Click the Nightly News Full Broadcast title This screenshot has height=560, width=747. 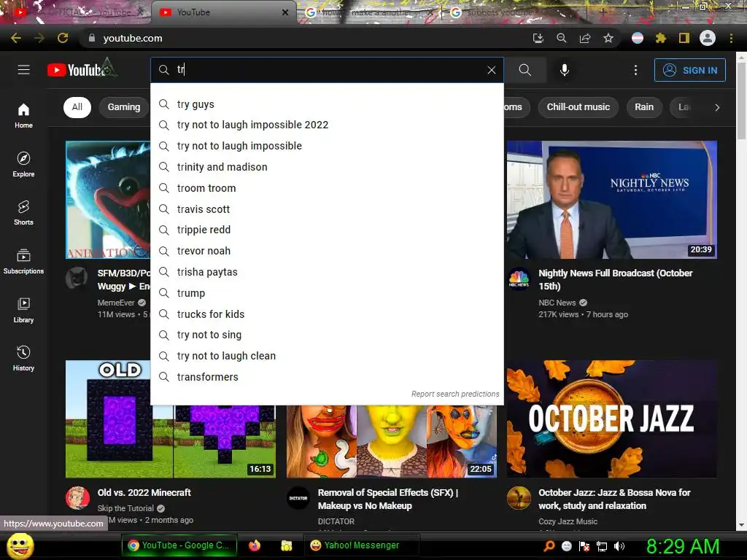tap(616, 279)
